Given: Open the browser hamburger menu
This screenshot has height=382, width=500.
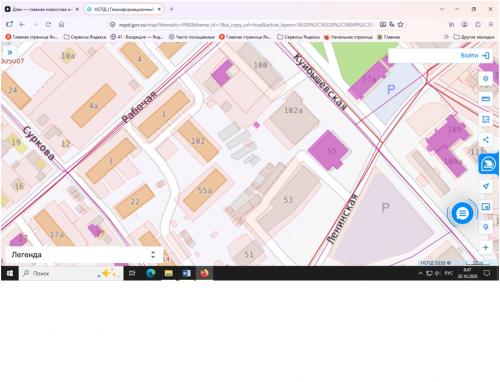Looking at the screenshot, I should (491, 24).
